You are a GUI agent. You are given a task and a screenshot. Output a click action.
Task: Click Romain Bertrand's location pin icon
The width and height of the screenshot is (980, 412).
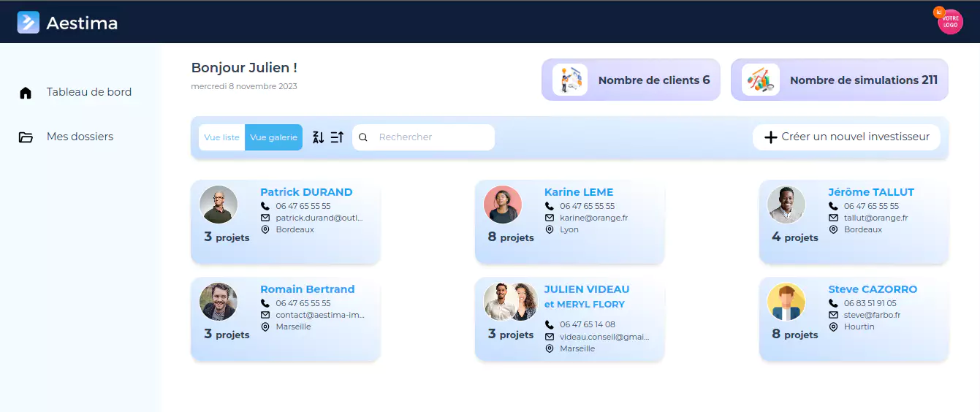coord(265,327)
